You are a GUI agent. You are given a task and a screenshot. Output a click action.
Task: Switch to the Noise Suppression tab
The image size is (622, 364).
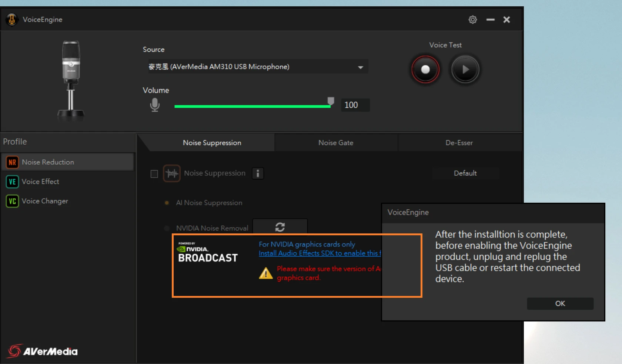pos(212,143)
